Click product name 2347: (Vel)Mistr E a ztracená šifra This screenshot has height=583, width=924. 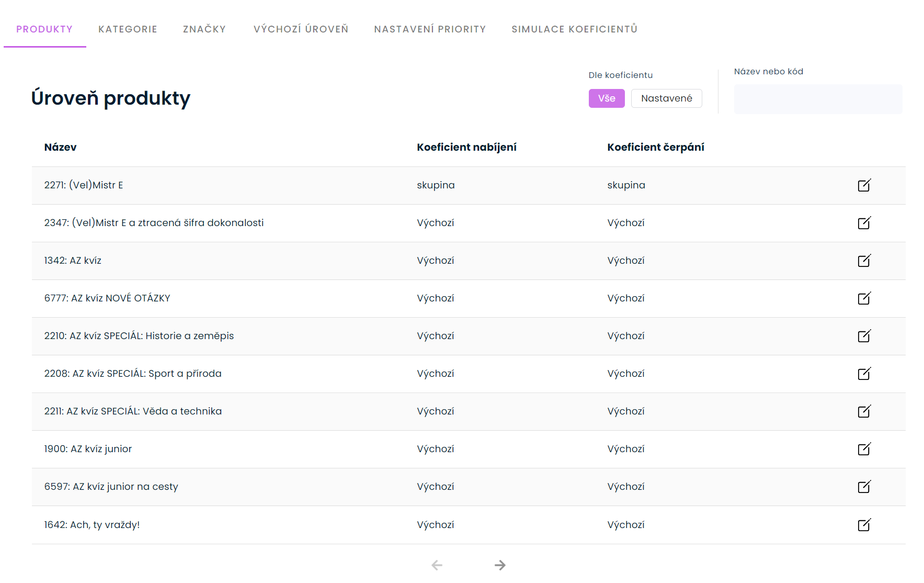pyautogui.click(x=154, y=223)
